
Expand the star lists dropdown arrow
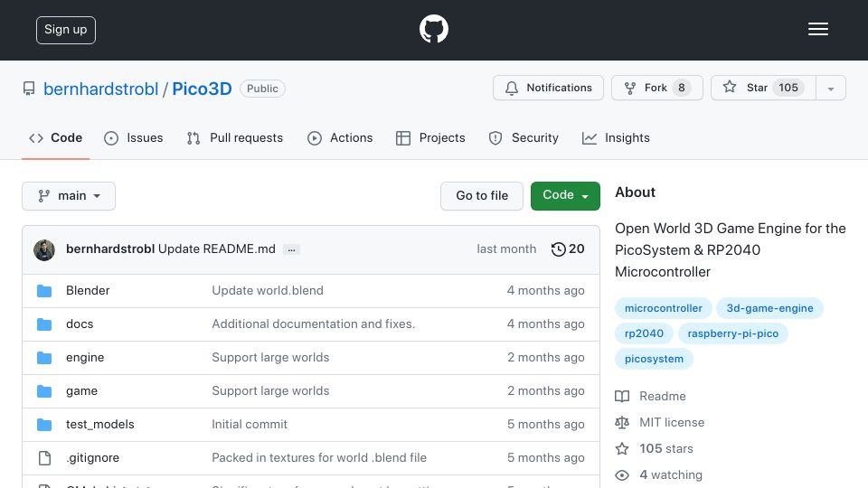point(830,88)
